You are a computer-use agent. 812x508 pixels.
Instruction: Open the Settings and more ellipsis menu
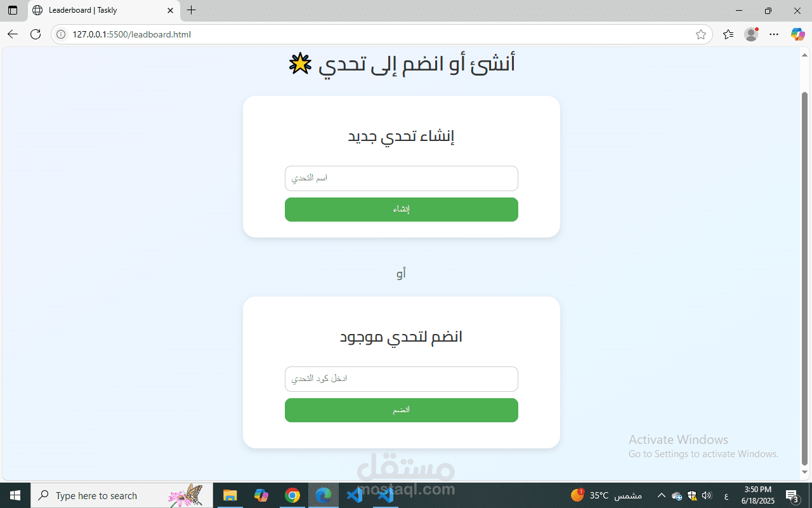click(774, 34)
